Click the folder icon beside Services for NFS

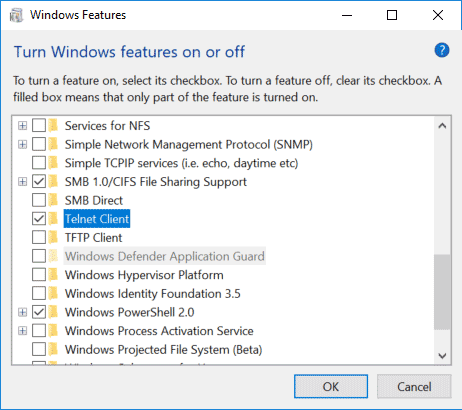point(53,126)
